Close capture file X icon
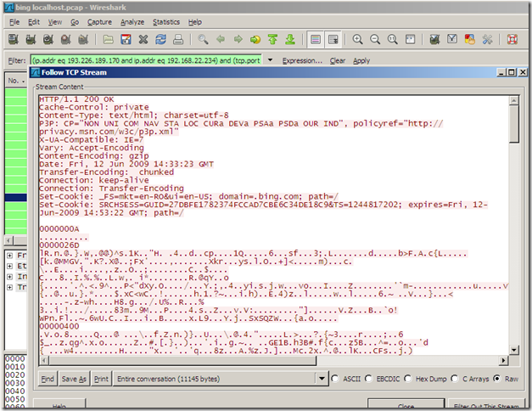The image size is (532, 411). pos(143,39)
